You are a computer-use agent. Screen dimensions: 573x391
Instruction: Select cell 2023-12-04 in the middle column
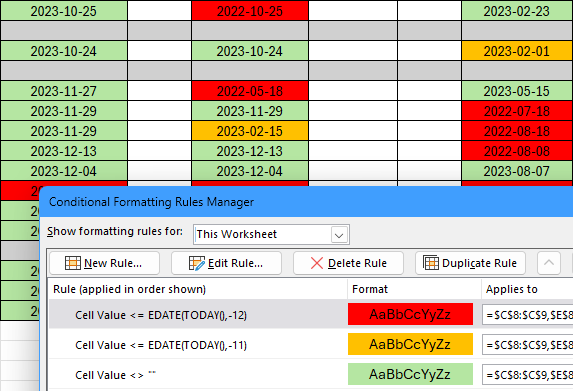250,171
